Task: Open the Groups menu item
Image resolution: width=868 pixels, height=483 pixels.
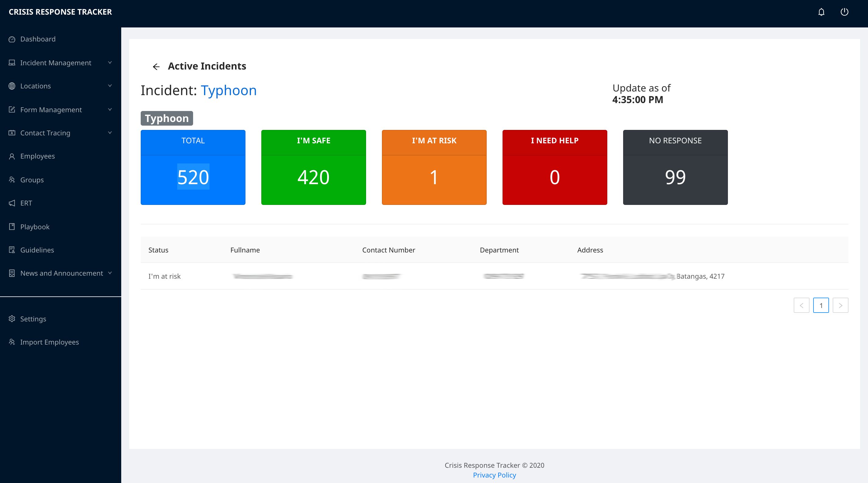Action: (x=32, y=180)
